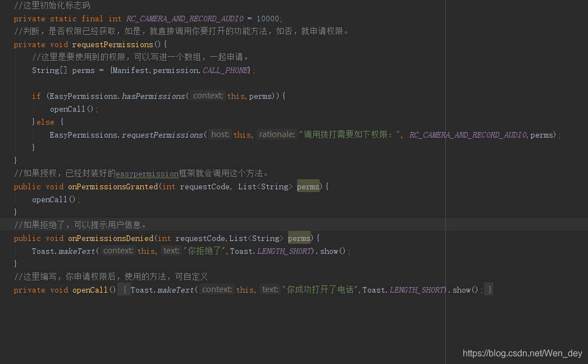The height and width of the screenshot is (364, 588).
Task: Click the "你成功打开了电话" toast string
Action: pyautogui.click(x=320, y=290)
